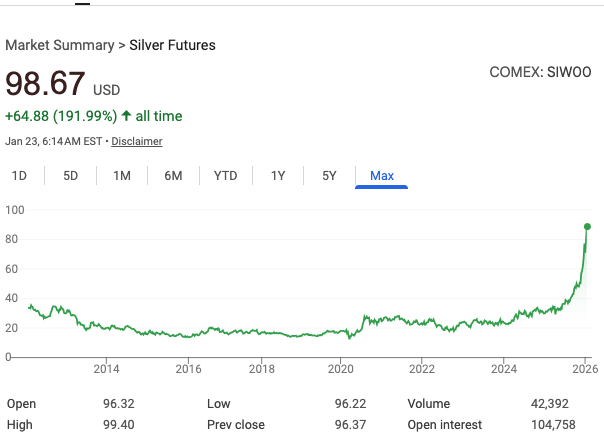Select the 1M time range tab
This screenshot has width=604, height=443.
(122, 176)
